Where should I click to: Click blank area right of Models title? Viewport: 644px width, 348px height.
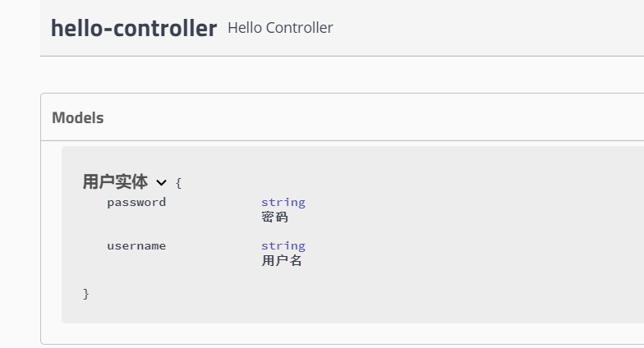pos(370,117)
